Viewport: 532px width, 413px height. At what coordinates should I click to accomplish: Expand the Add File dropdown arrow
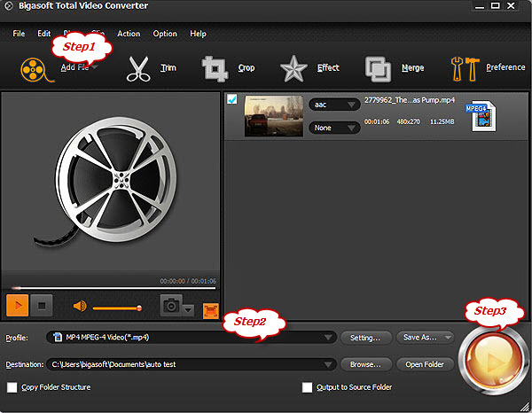[95, 66]
